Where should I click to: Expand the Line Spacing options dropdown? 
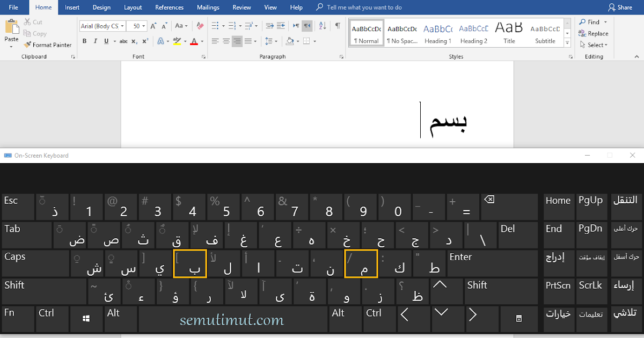[275, 41]
